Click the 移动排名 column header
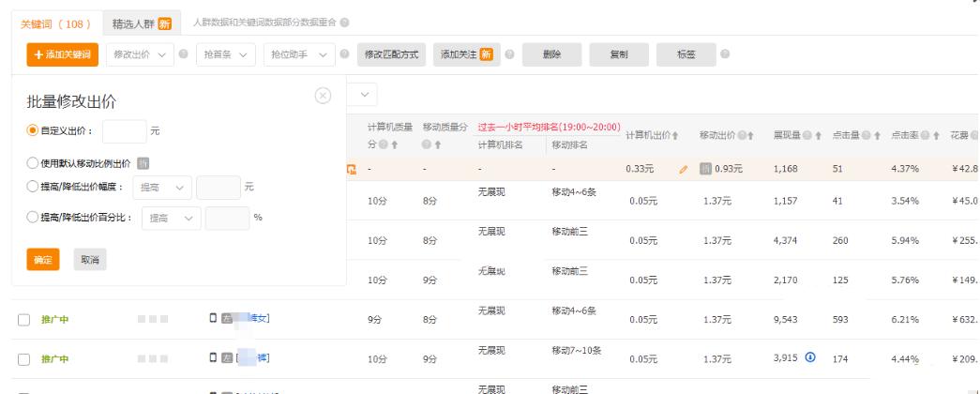 (x=569, y=145)
